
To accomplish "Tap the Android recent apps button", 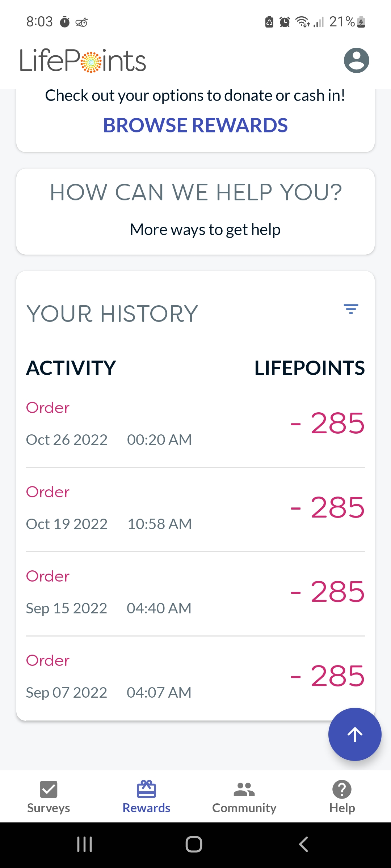I will [85, 844].
